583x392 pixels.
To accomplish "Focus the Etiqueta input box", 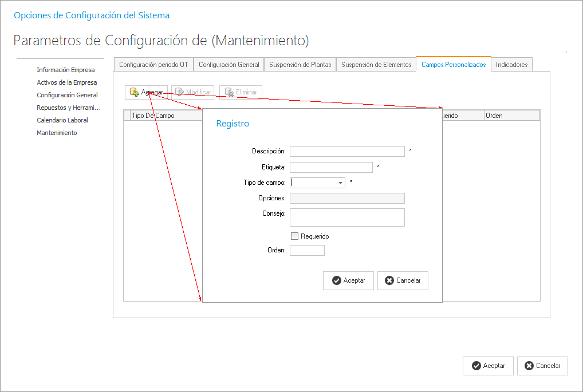I will (x=331, y=167).
